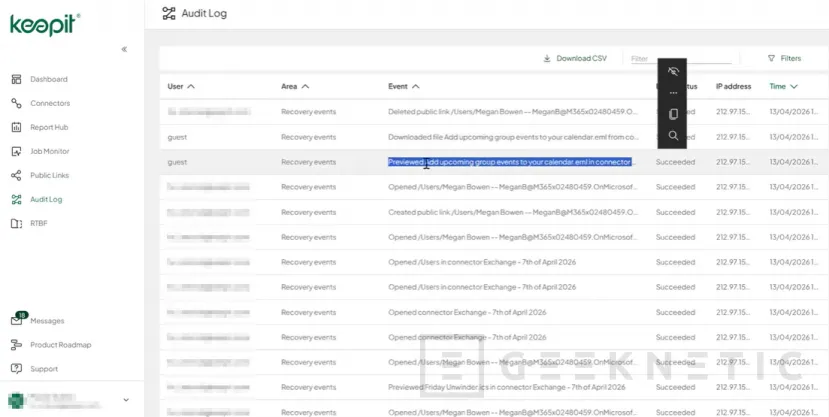829x417 pixels.
Task: Open Dashboard from the sidebar
Action: pos(48,79)
